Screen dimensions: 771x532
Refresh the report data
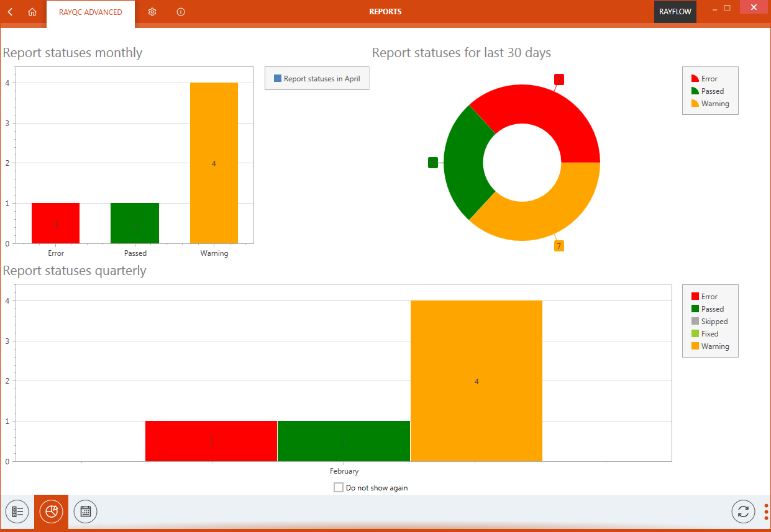tap(744, 511)
